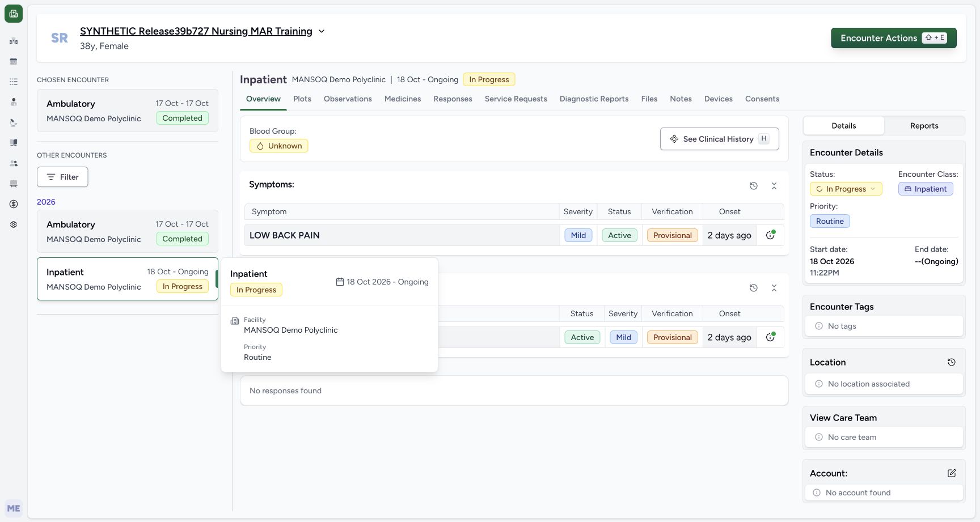Viewport: 980px width, 522px height.
Task: Switch to Reports in right panel
Action: (x=924, y=126)
